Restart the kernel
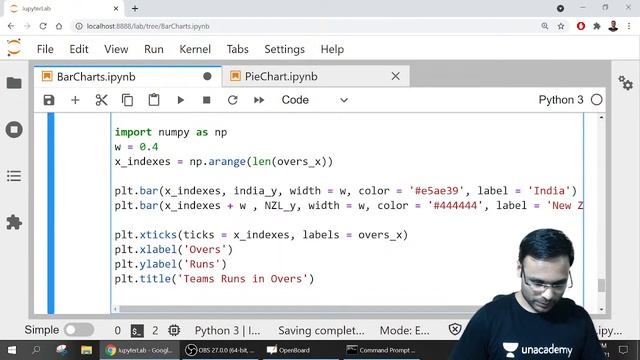The height and width of the screenshot is (360, 640). tap(233, 100)
